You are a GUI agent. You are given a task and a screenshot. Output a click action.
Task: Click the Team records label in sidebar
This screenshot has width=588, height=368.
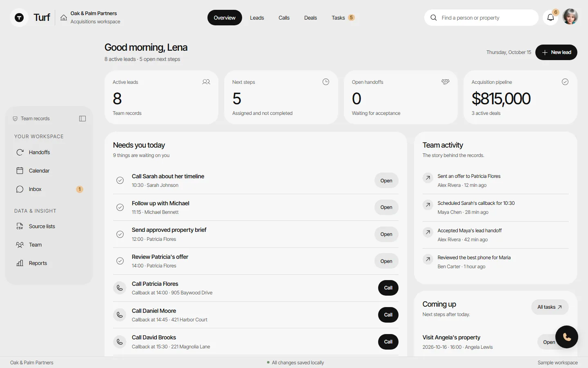point(35,119)
